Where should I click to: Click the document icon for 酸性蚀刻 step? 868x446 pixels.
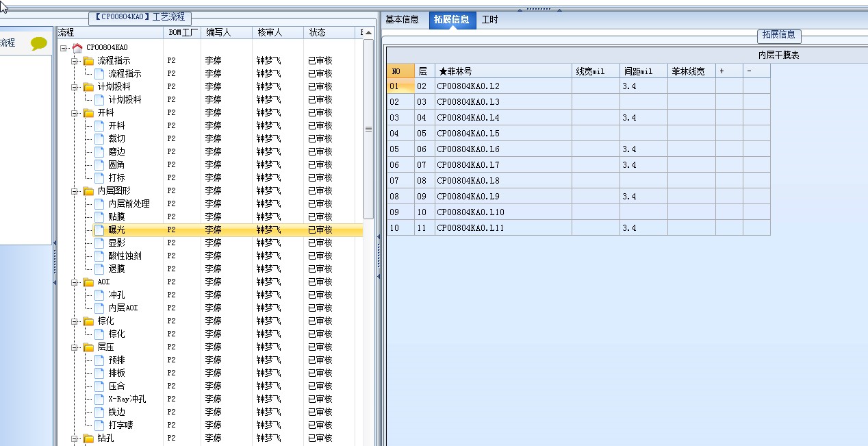(99, 256)
